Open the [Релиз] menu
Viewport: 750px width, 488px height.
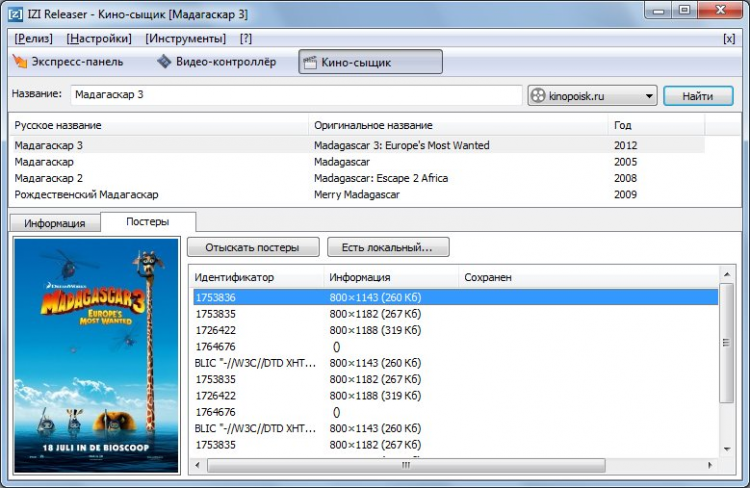click(33, 38)
